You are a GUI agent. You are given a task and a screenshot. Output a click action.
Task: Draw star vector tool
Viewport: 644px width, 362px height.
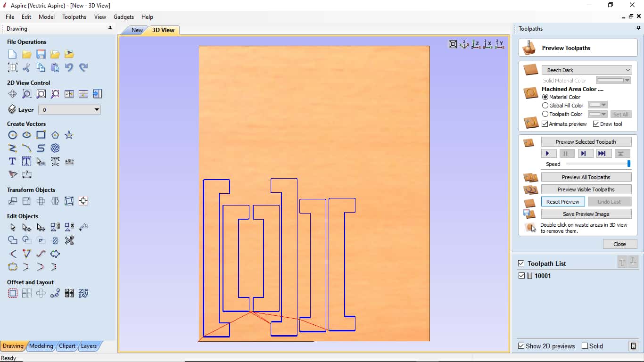[69, 135]
